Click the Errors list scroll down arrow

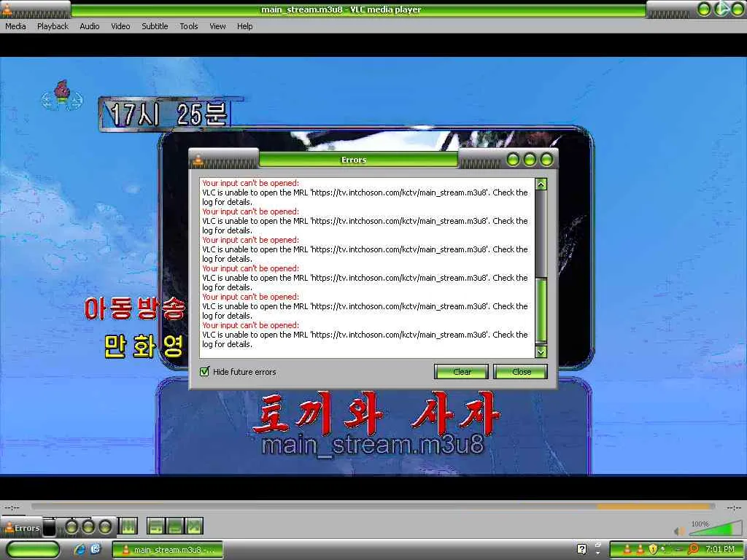(x=541, y=352)
